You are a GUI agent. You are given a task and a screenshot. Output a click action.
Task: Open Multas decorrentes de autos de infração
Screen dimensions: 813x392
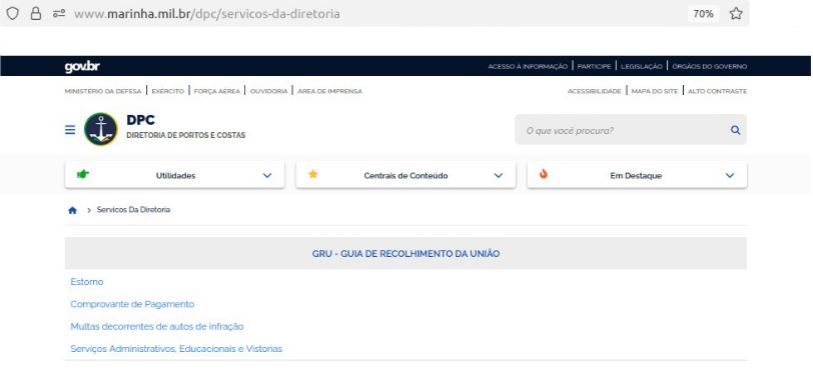click(x=157, y=327)
